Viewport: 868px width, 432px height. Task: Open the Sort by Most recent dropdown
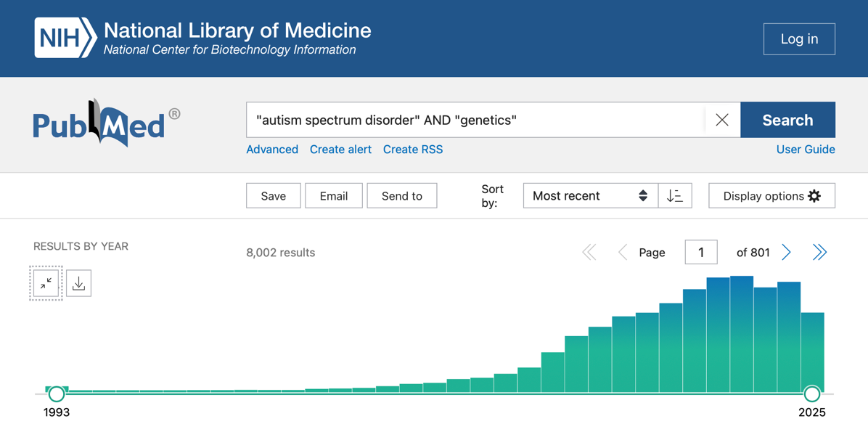[589, 196]
